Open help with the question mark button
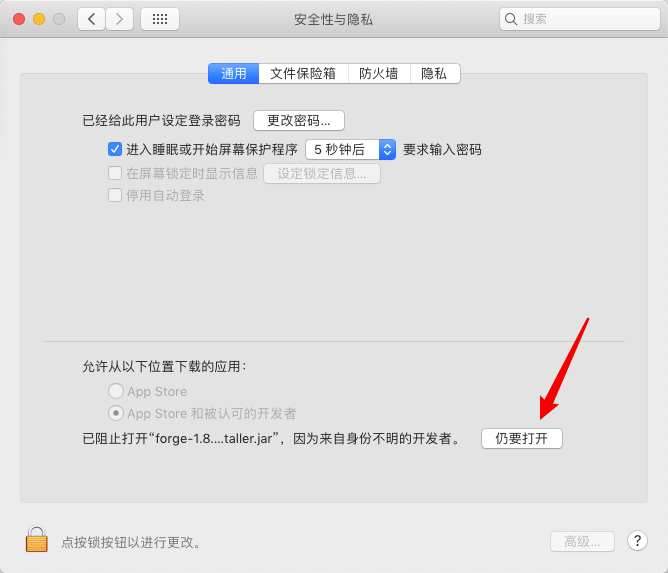Image resolution: width=668 pixels, height=573 pixels. click(637, 541)
